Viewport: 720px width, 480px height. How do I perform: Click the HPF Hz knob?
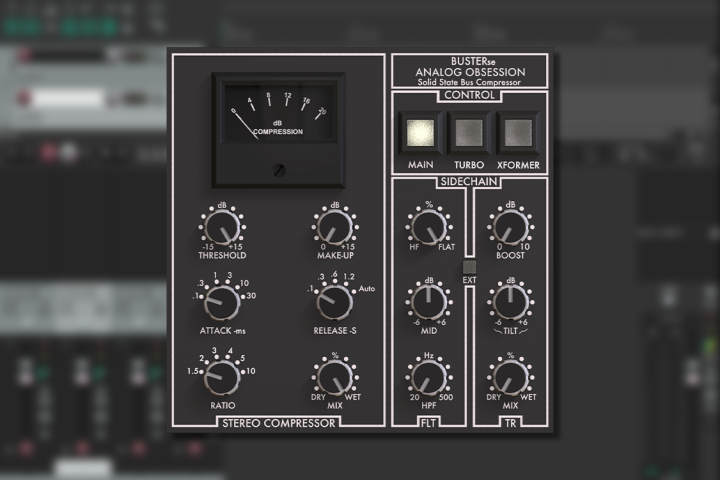tap(429, 378)
